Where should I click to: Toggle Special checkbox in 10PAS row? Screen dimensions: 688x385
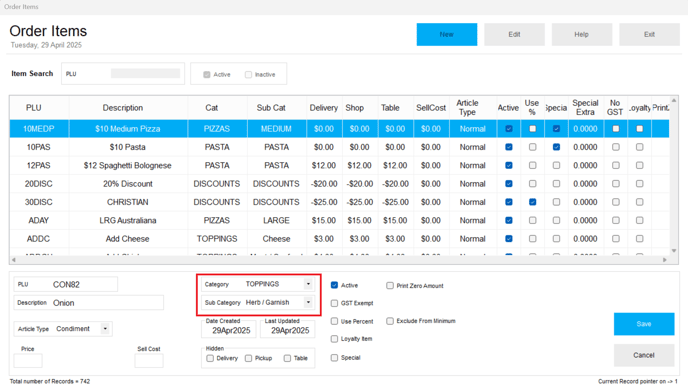[556, 147]
